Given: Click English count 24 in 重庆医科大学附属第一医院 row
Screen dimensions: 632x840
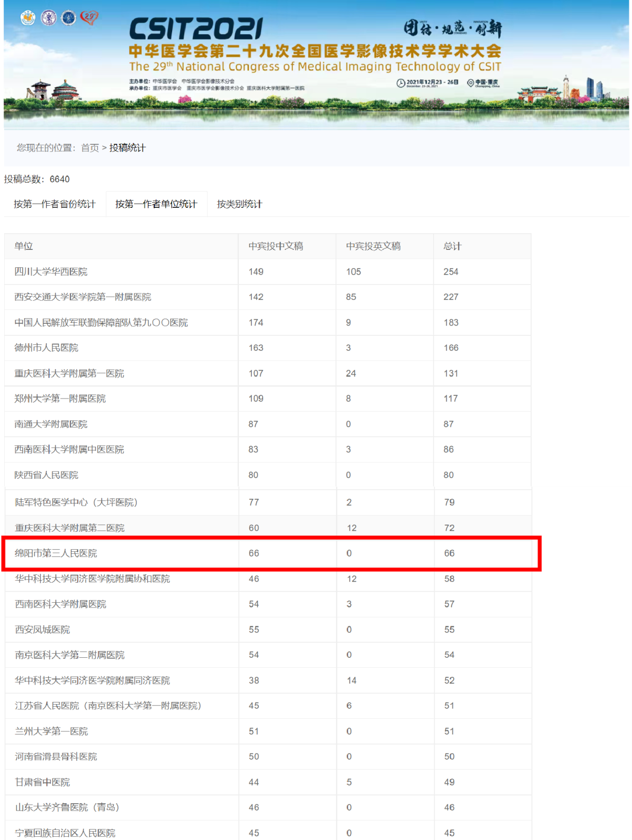Looking at the screenshot, I should tap(351, 374).
